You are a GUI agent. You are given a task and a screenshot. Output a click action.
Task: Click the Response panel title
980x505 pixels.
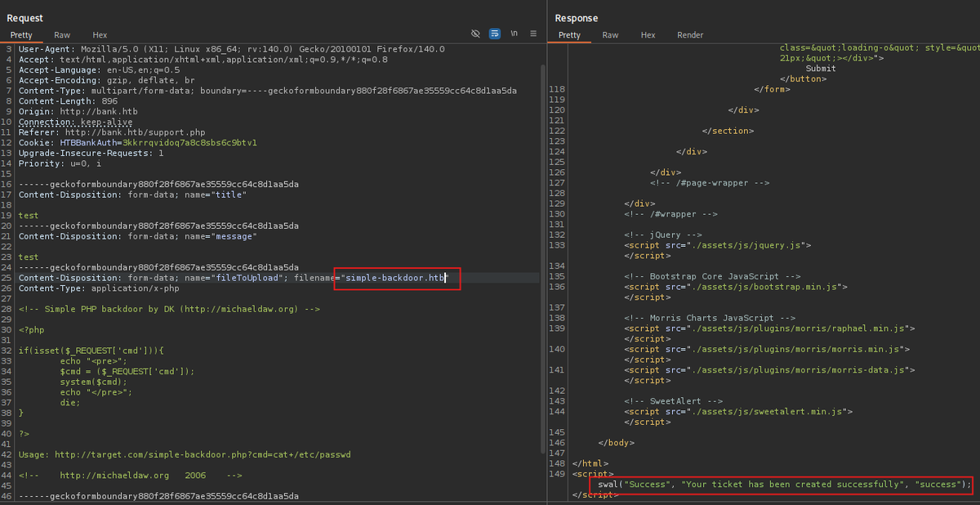coord(577,18)
